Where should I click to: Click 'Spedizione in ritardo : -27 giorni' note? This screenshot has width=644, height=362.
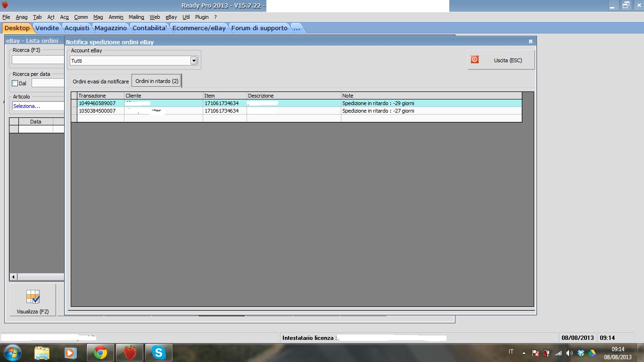click(378, 111)
